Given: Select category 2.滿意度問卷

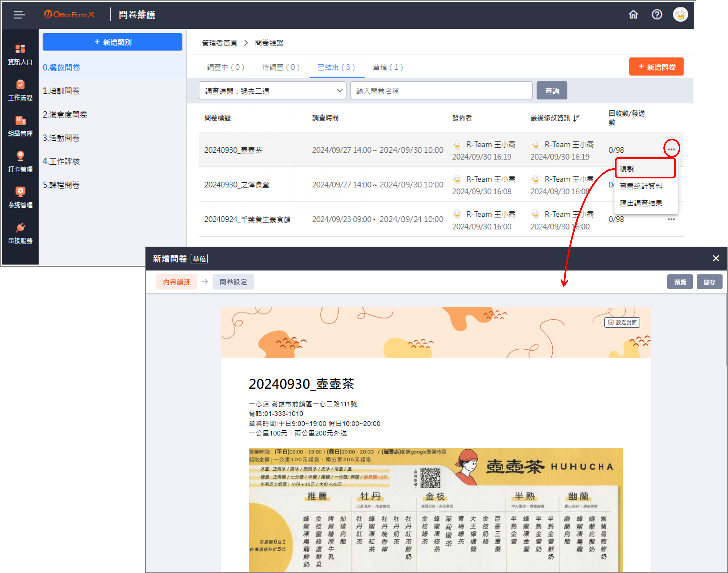Looking at the screenshot, I should 112,114.
